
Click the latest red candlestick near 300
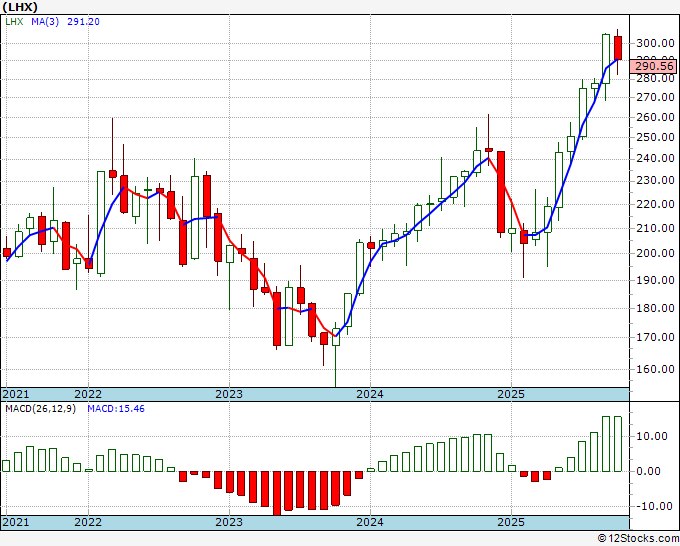[618, 48]
